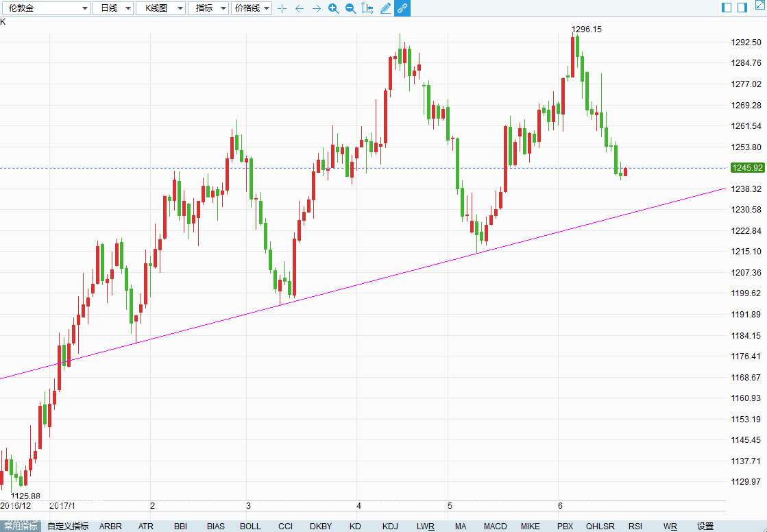Screen dimensions: 767x532
Task: Activate the crosshair cursor tool
Action: pos(282,8)
